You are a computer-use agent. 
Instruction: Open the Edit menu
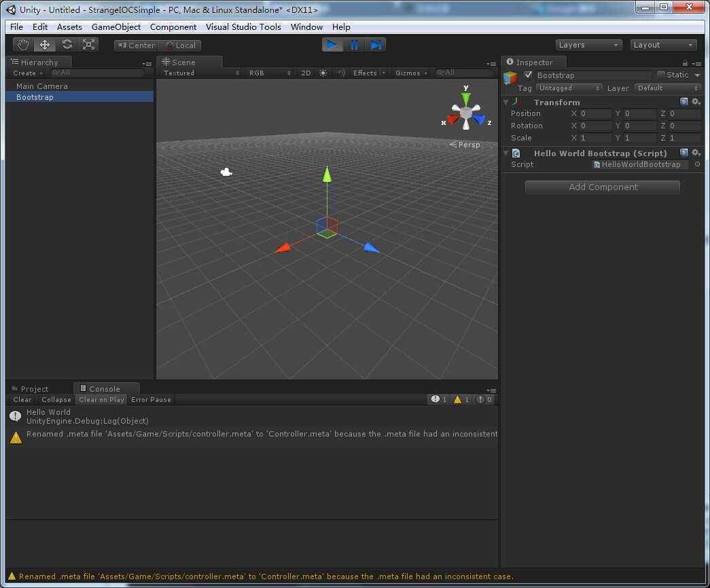40,26
